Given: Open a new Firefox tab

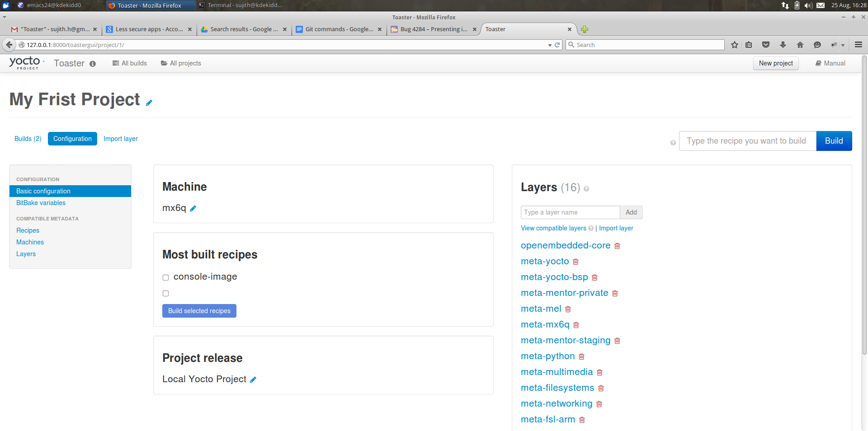Looking at the screenshot, I should (x=585, y=29).
